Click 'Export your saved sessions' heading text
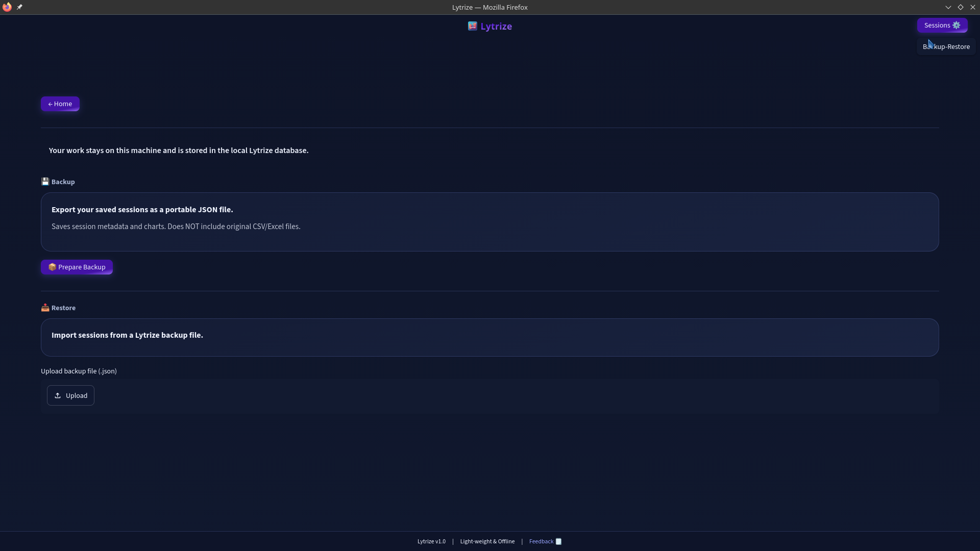This screenshot has height=551, width=980. 142,210
